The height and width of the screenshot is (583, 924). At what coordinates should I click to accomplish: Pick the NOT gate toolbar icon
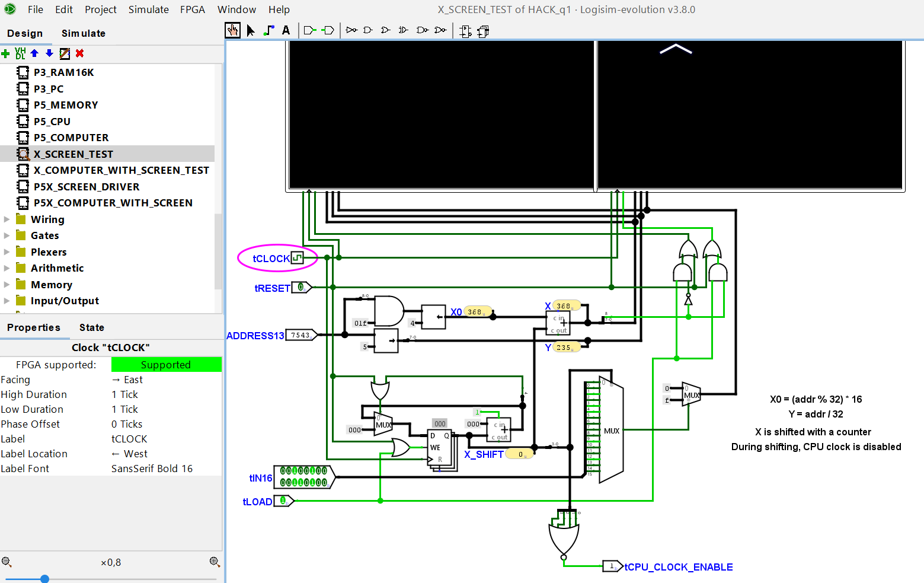(351, 30)
